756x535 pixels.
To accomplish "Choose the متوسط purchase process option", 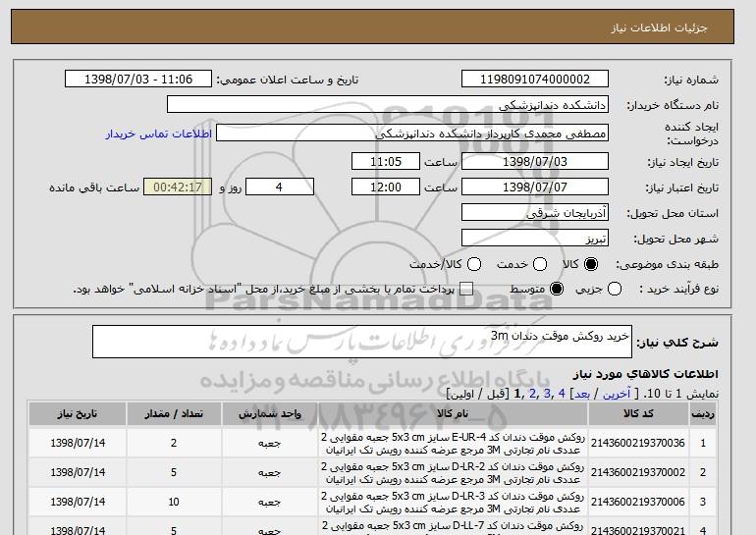I will (x=557, y=290).
